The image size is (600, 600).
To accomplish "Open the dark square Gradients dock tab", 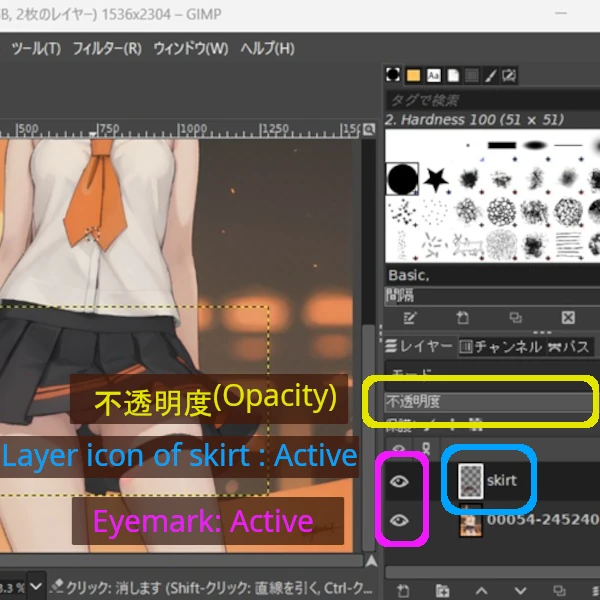I will point(471,75).
